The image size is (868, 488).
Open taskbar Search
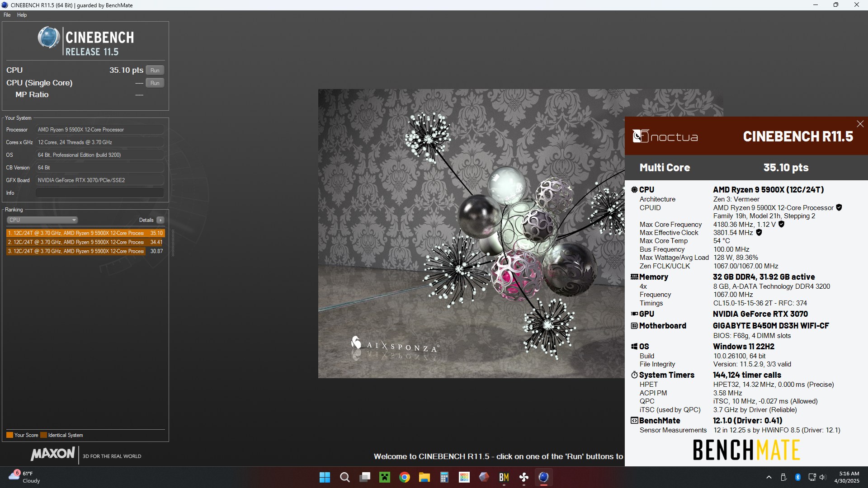pyautogui.click(x=344, y=477)
